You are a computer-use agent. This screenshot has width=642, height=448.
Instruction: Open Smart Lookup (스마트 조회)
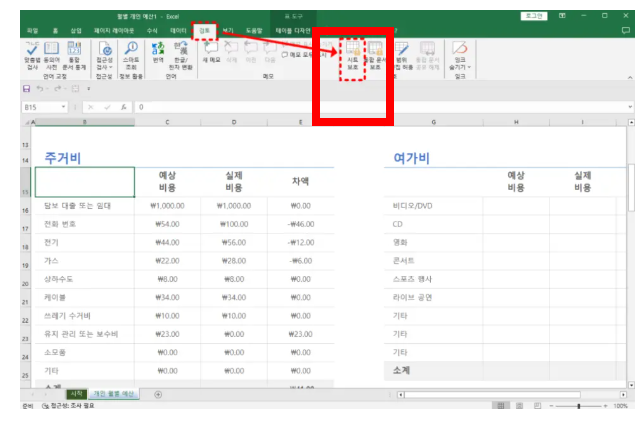(x=131, y=56)
